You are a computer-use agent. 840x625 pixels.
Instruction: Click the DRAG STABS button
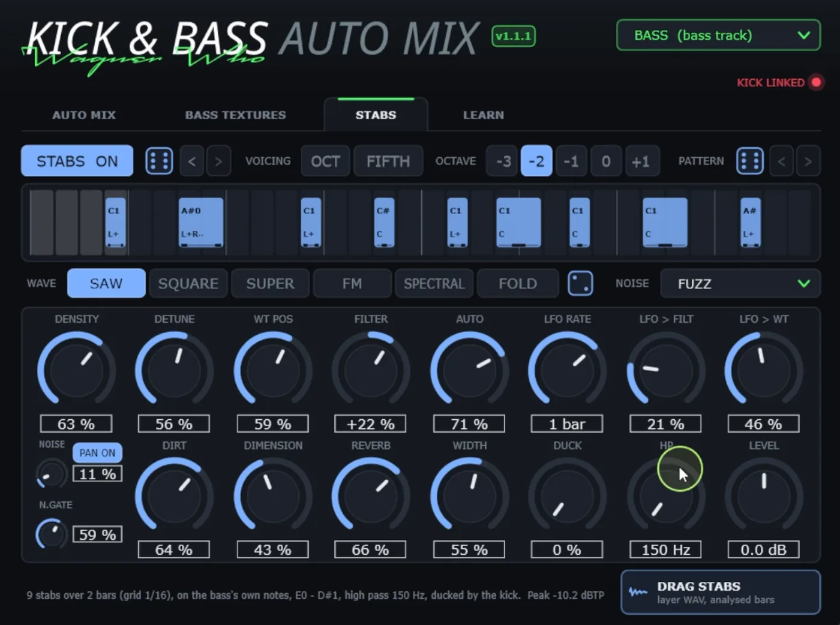click(721, 592)
